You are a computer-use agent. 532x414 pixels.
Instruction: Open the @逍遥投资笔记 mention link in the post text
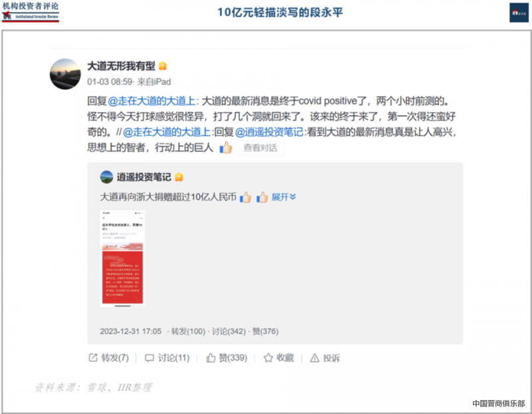pyautogui.click(x=269, y=132)
